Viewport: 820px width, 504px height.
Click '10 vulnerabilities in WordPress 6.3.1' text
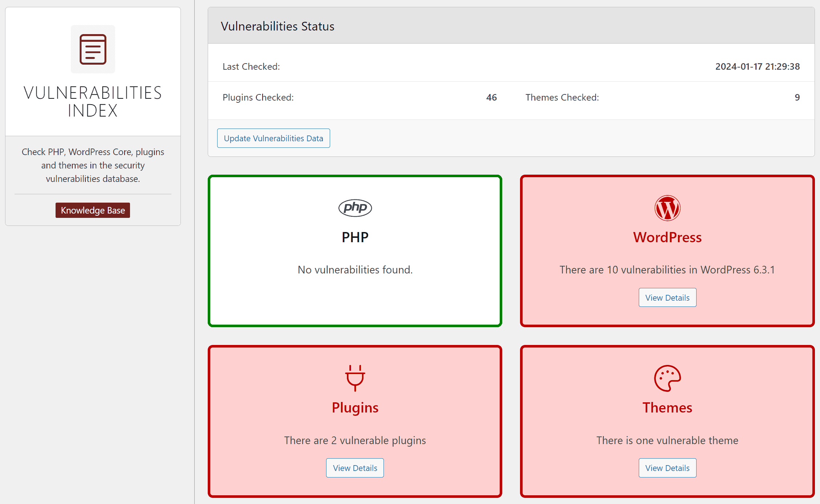pos(691,269)
